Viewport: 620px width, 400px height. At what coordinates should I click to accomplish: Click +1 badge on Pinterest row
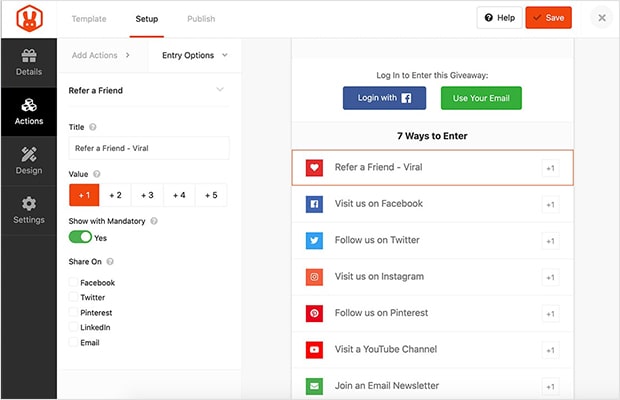coord(550,313)
